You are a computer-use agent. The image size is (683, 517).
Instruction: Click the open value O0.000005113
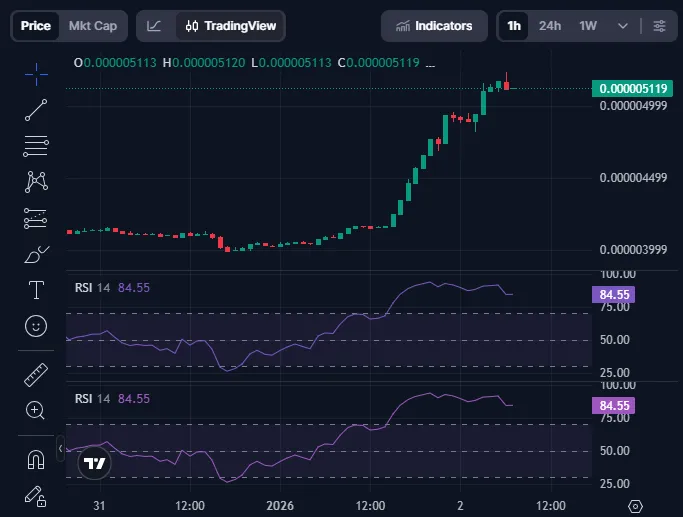click(x=115, y=63)
